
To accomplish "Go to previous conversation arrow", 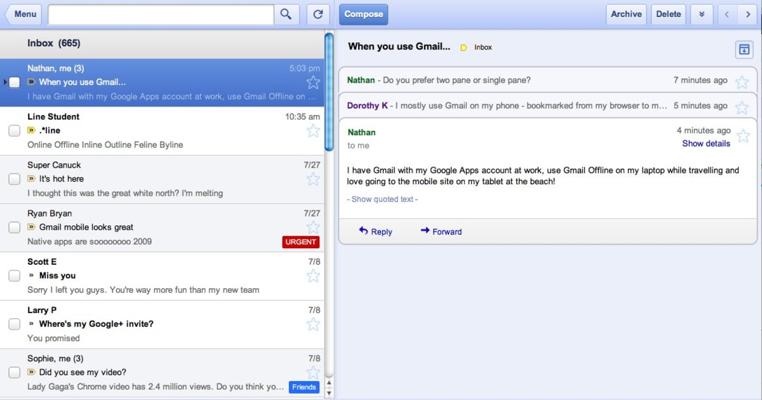I will tap(727, 14).
